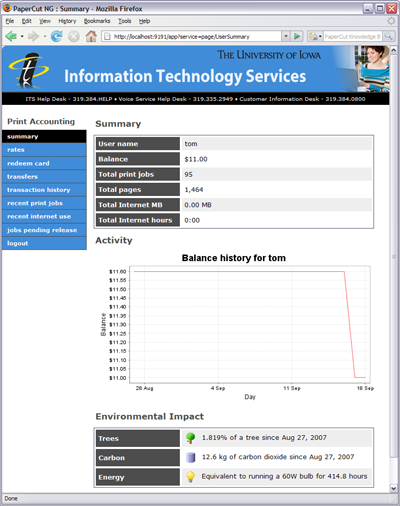Image resolution: width=400 pixels, height=506 pixels.
Task: View jobs pending release
Action: tap(44, 230)
